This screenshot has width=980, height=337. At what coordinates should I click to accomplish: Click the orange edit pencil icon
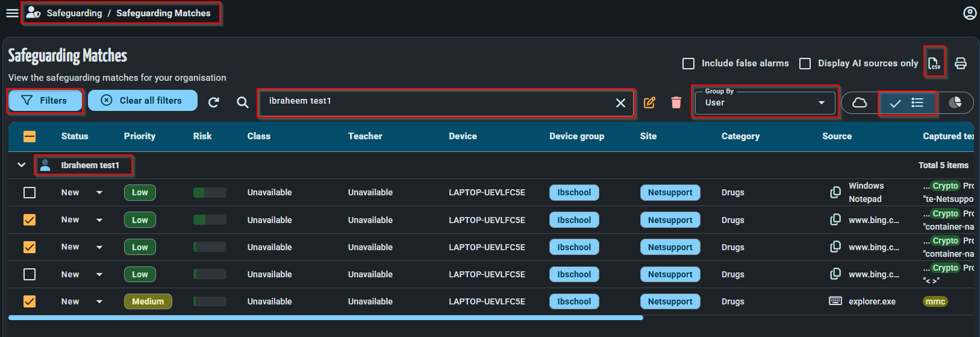649,102
